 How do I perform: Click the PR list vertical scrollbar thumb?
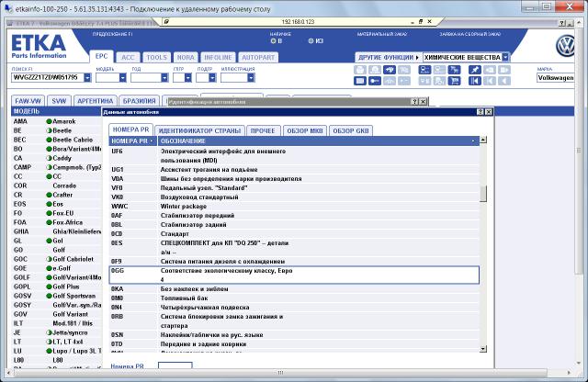pyautogui.click(x=483, y=194)
